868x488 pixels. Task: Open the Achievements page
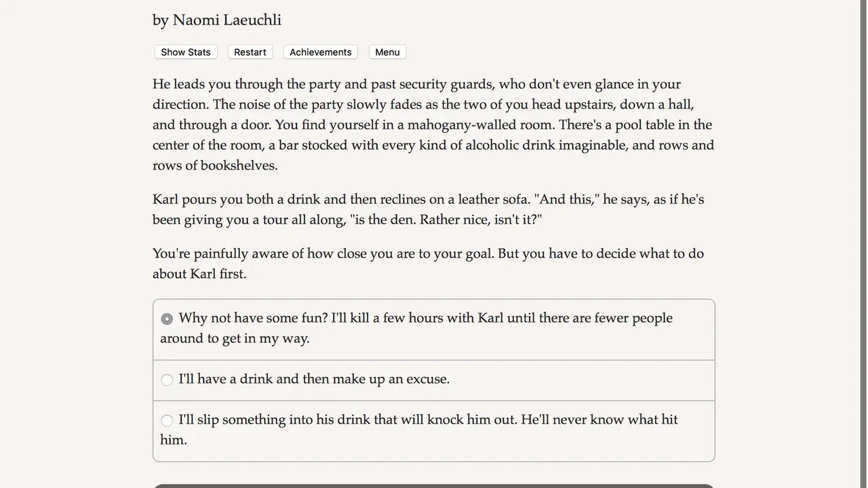[x=320, y=52]
